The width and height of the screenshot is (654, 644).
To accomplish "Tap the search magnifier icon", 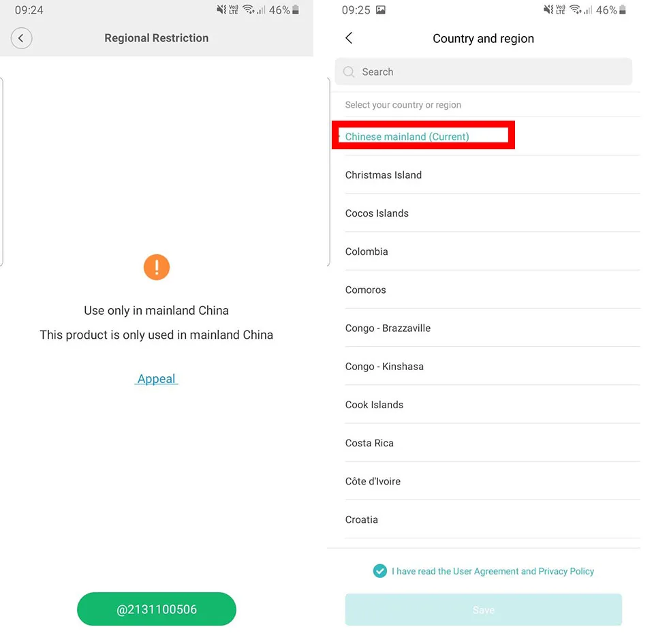I will tap(349, 72).
